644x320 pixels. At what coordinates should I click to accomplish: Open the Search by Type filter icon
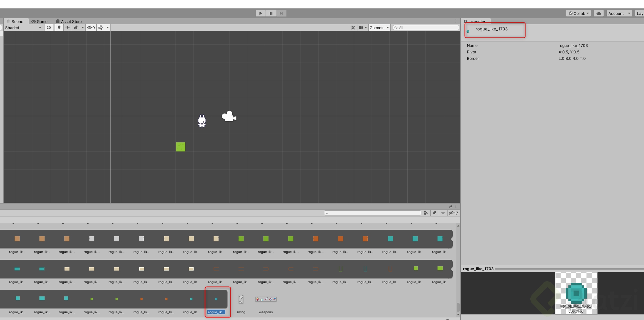[426, 213]
